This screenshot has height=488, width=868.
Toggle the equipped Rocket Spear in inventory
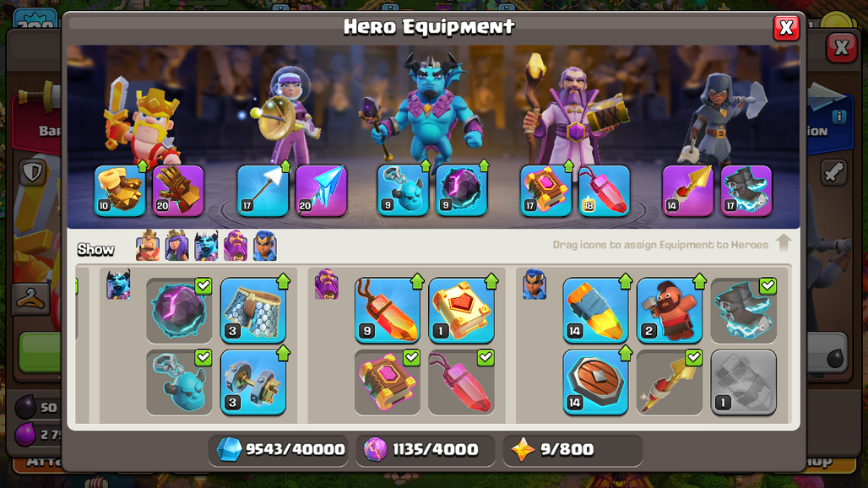(670, 382)
